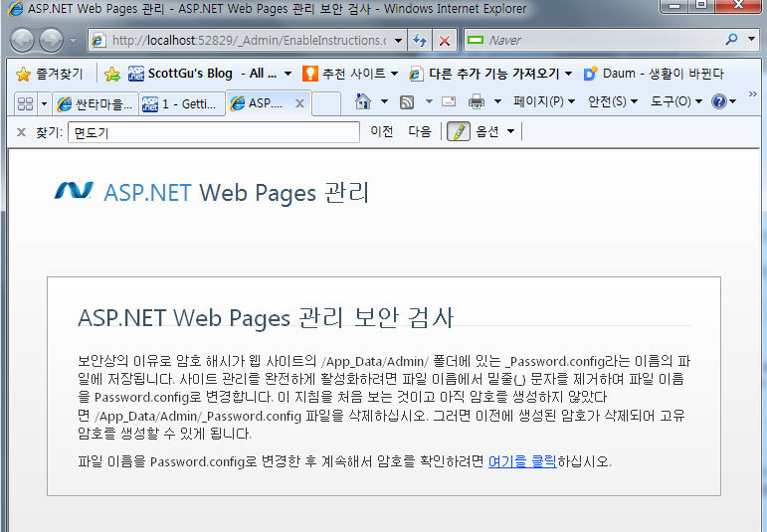Click 이전 to find previous match
767x532 pixels.
[382, 131]
